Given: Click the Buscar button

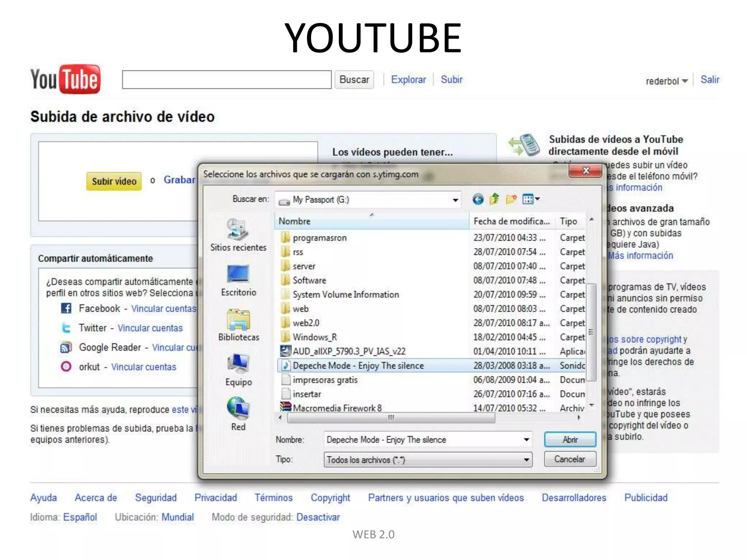Looking at the screenshot, I should tap(354, 79).
